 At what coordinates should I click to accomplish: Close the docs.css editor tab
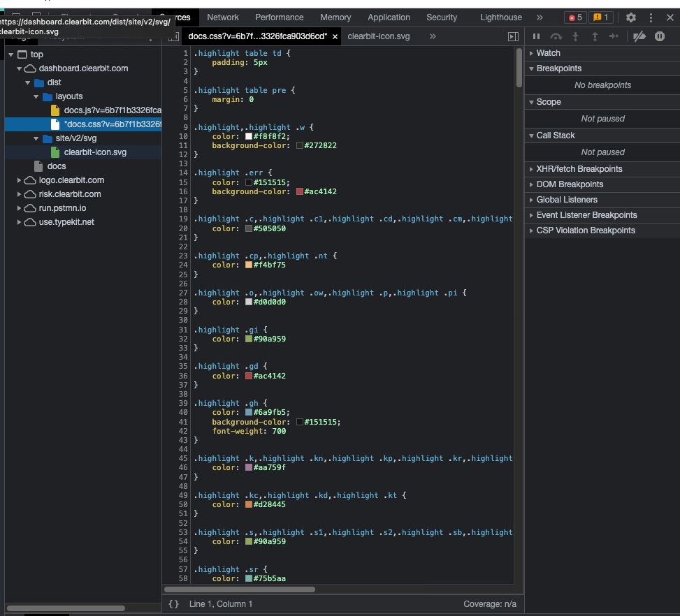(x=335, y=37)
